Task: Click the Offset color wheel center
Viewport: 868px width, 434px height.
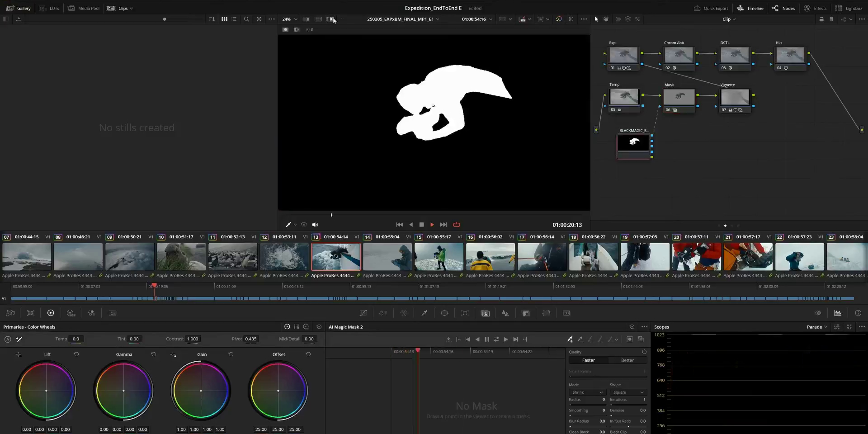Action: tap(278, 391)
